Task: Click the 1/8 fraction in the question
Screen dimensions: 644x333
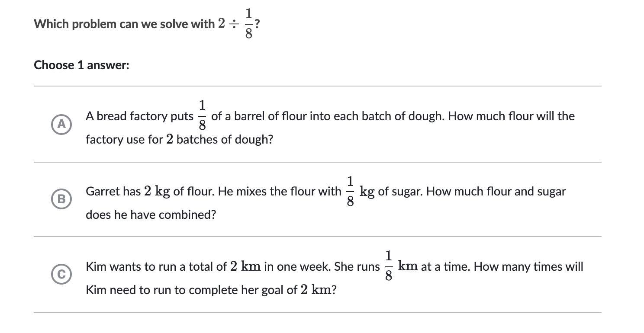Action: 248,24
